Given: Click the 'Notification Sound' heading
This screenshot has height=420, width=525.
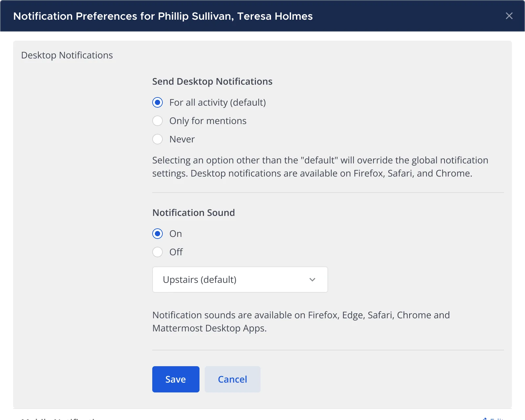Looking at the screenshot, I should (194, 213).
